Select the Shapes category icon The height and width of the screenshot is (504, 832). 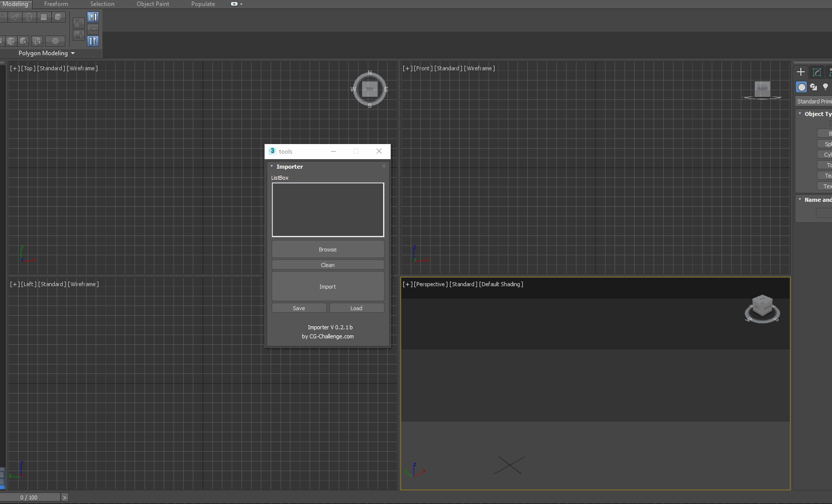(x=813, y=87)
